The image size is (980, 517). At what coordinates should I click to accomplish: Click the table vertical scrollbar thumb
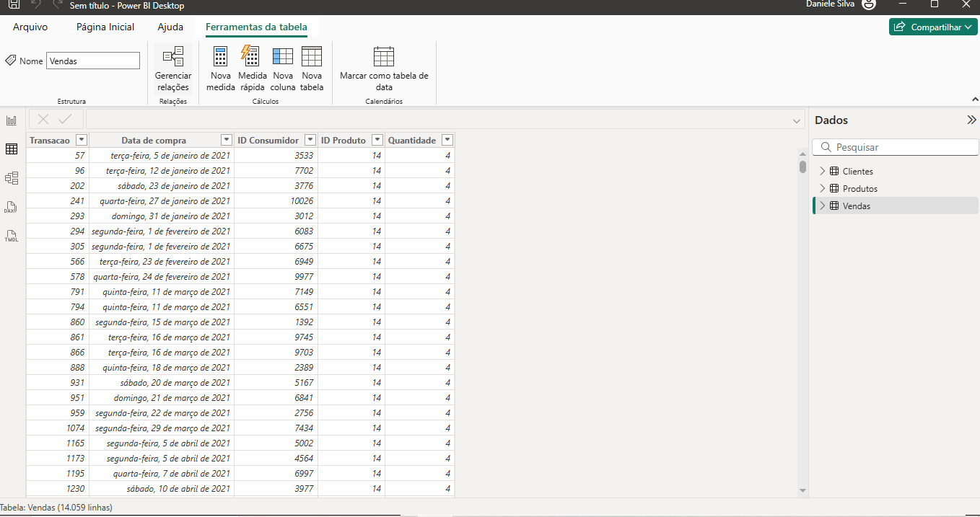pos(802,167)
